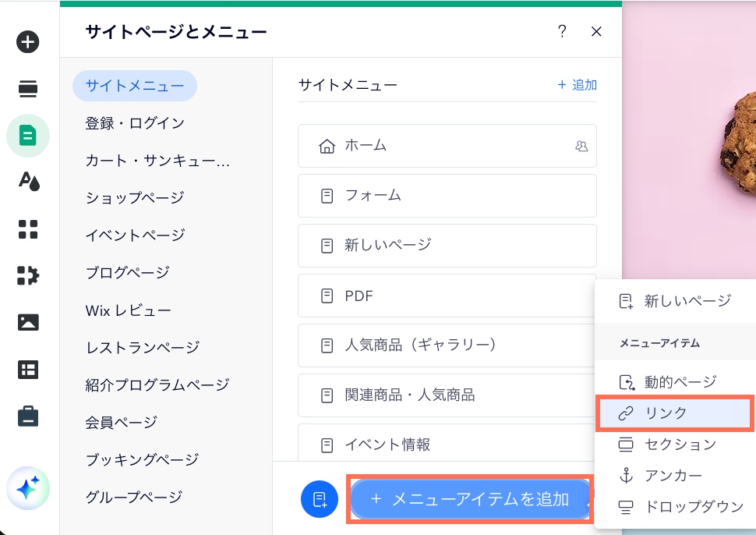This screenshot has height=535, width=756.
Task: Click the Add Elements plus icon
Action: (x=28, y=42)
